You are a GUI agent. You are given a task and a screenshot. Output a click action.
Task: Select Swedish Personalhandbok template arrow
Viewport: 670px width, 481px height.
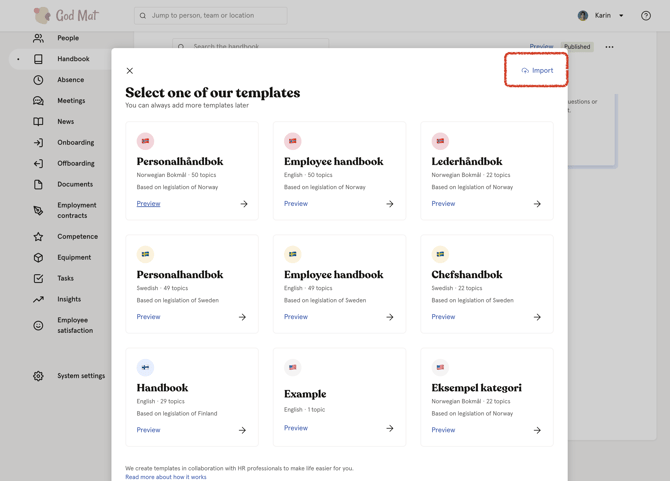click(242, 317)
